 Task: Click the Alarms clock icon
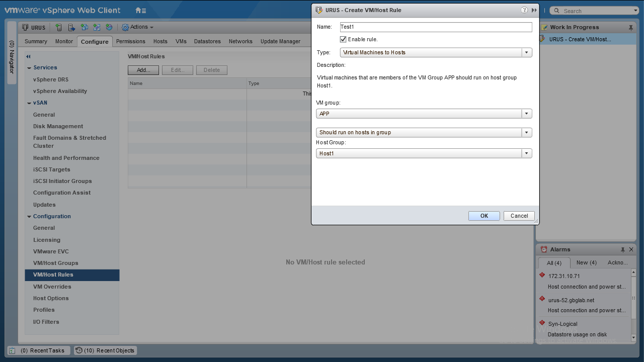544,249
